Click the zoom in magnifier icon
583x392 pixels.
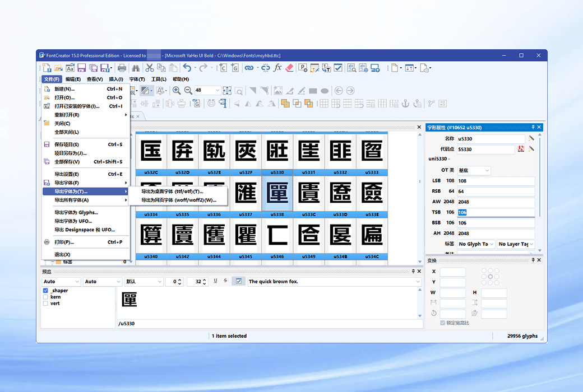coord(177,90)
